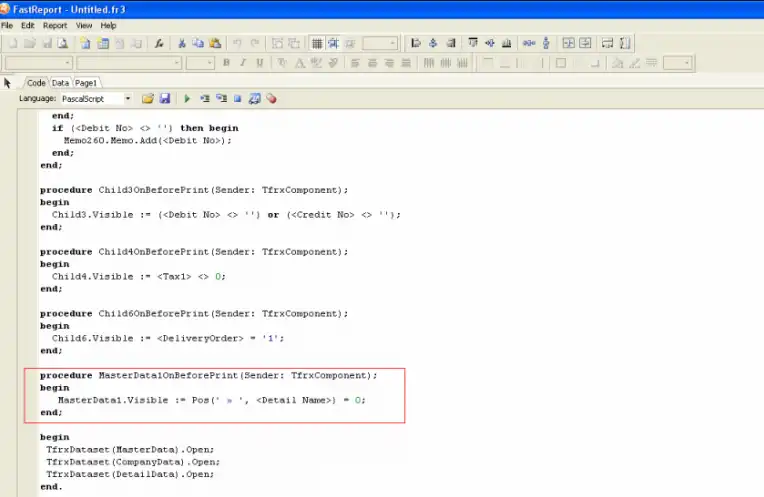This screenshot has width=764, height=497.
Task: Save script using blue floppy disk icon
Action: click(164, 99)
